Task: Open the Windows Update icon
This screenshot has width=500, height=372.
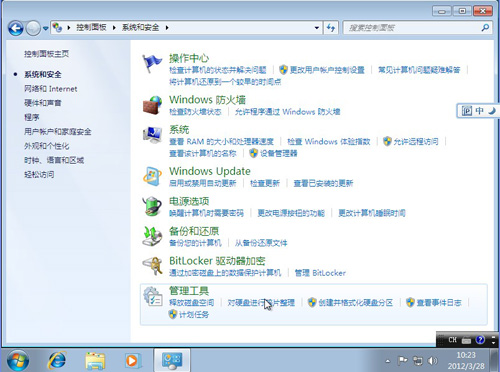Action: coord(152,176)
